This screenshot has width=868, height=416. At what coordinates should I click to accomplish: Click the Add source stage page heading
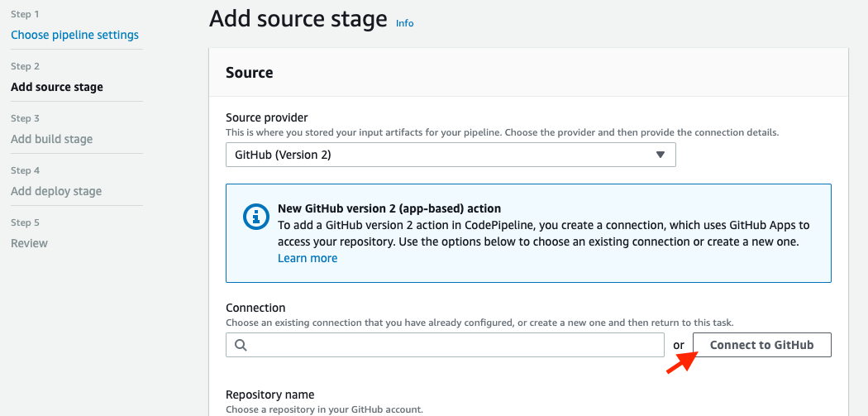coord(298,19)
